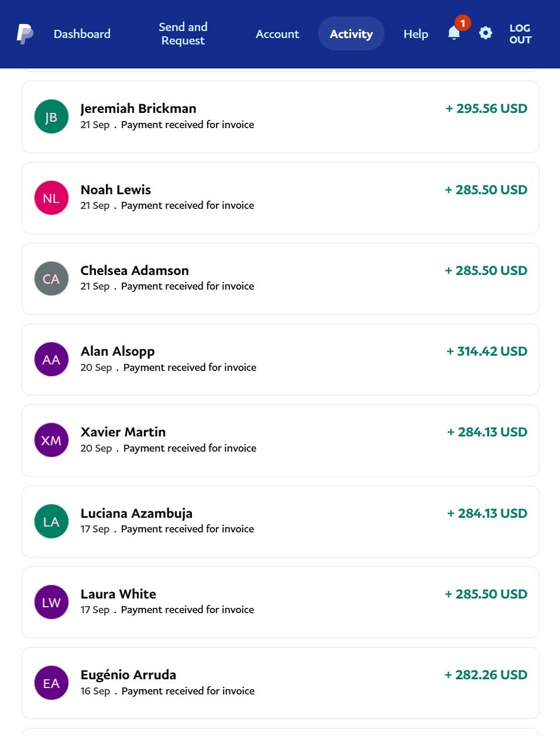Open Jeremiah Brickman's transaction name
560x736 pixels.
click(x=139, y=108)
